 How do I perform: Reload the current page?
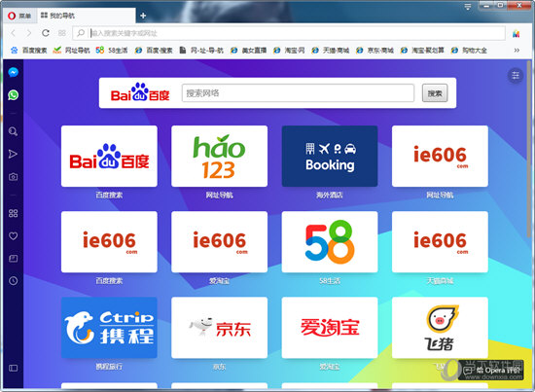pos(46,33)
